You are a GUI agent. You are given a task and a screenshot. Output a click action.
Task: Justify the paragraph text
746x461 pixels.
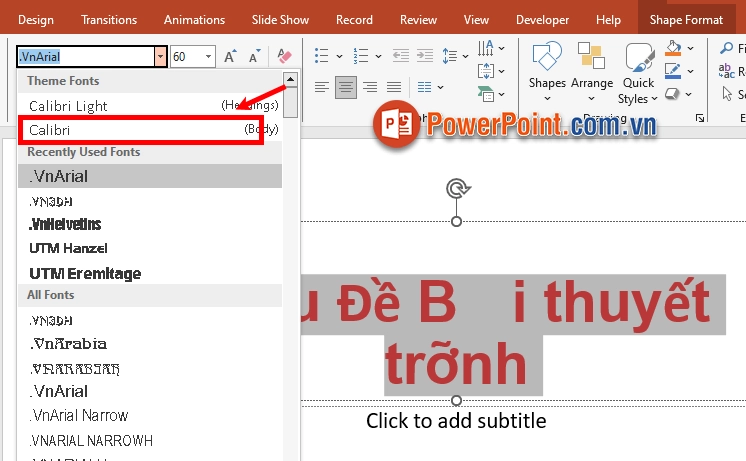pyautogui.click(x=394, y=87)
